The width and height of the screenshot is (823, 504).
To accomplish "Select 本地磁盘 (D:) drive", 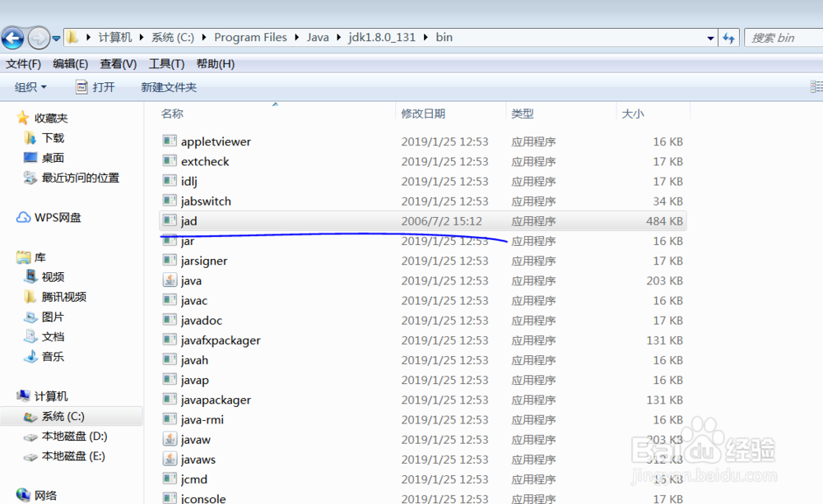I will pyautogui.click(x=66, y=437).
